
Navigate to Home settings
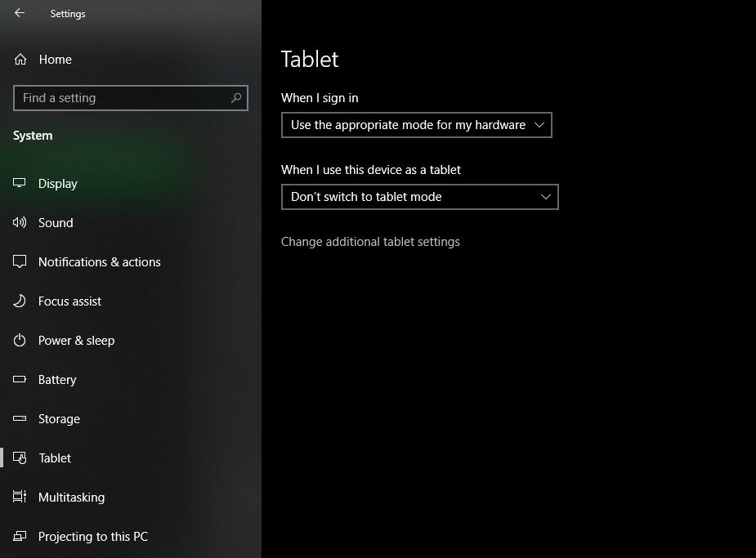55,59
